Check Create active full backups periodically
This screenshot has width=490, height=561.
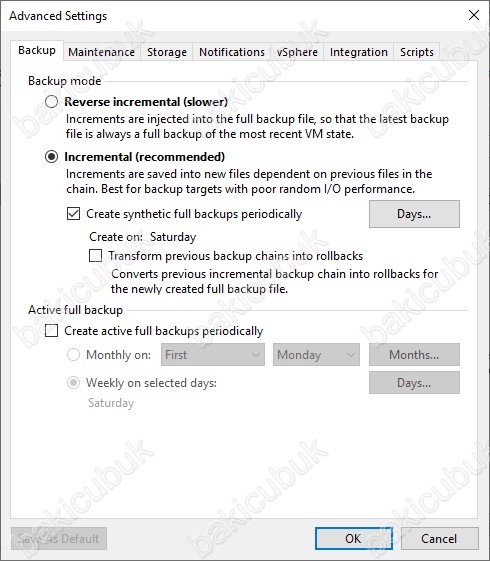52,331
